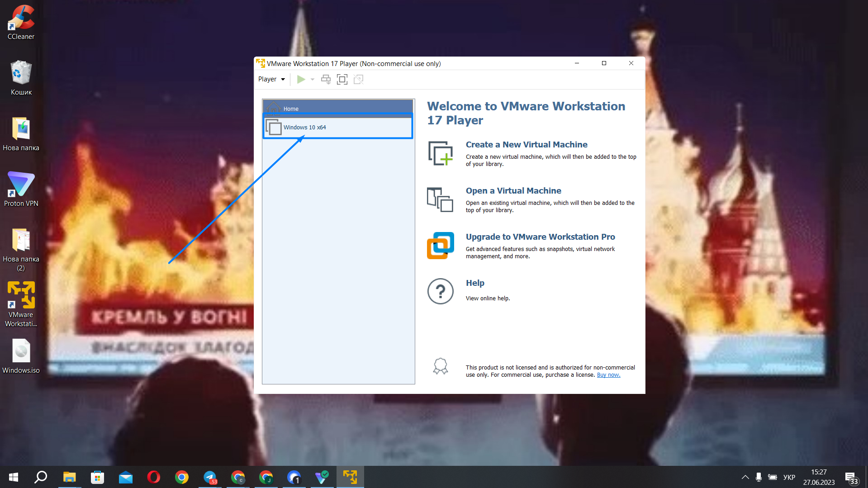This screenshot has height=488, width=868.
Task: Click the Open a Virtual Machine heading
Action: click(x=513, y=191)
